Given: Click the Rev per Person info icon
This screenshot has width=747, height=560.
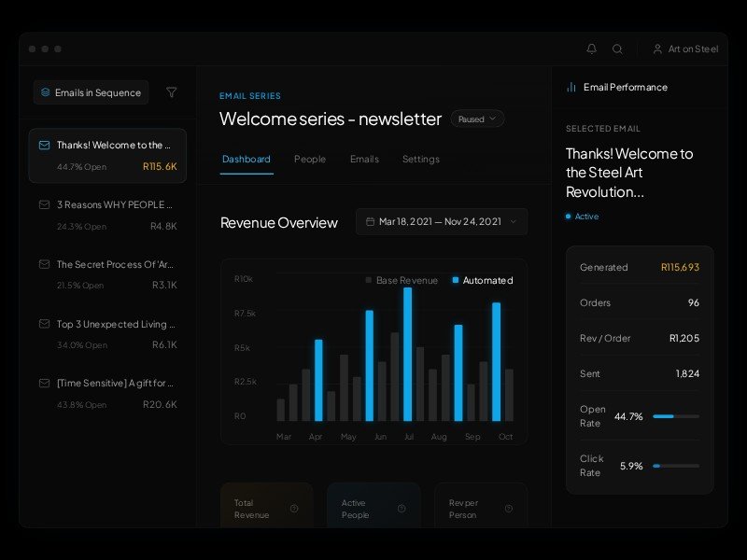Looking at the screenshot, I should tap(509, 509).
